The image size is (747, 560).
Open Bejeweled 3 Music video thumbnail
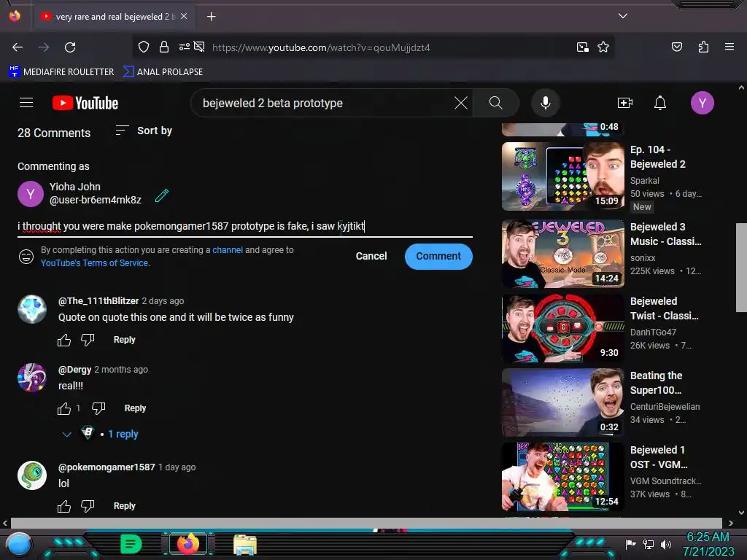click(x=562, y=253)
